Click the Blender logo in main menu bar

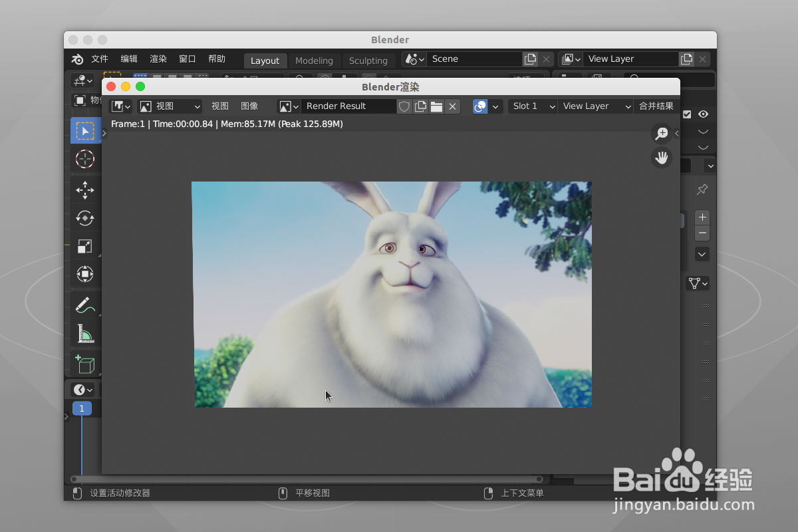click(x=77, y=59)
